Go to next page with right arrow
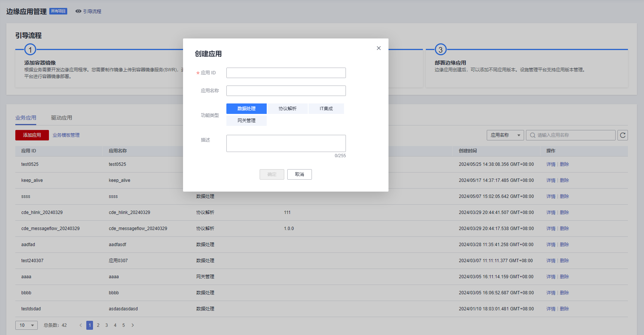The image size is (644, 335). [133, 325]
